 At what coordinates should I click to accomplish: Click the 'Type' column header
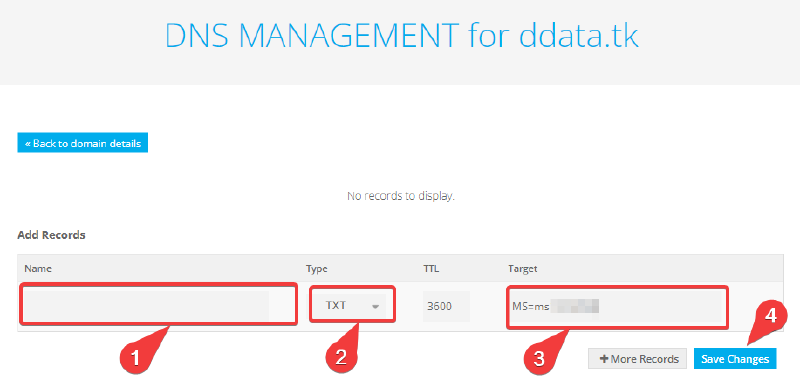point(316,268)
